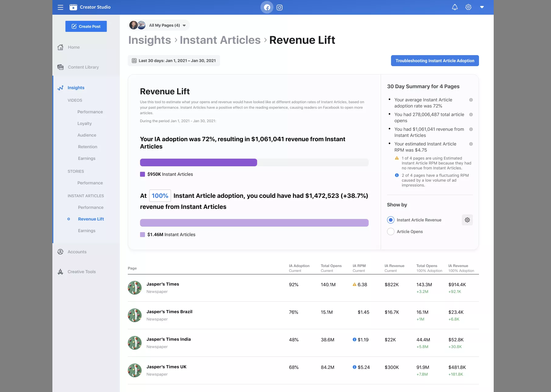
Task: Click Jasper's Times India page avatar
Action: 135,343
